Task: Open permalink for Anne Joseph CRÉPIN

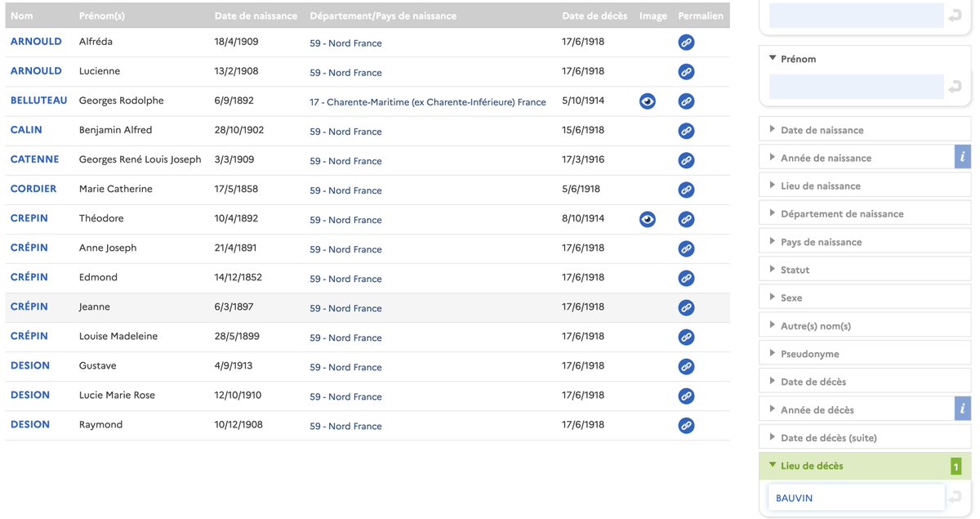Action: pos(687,248)
